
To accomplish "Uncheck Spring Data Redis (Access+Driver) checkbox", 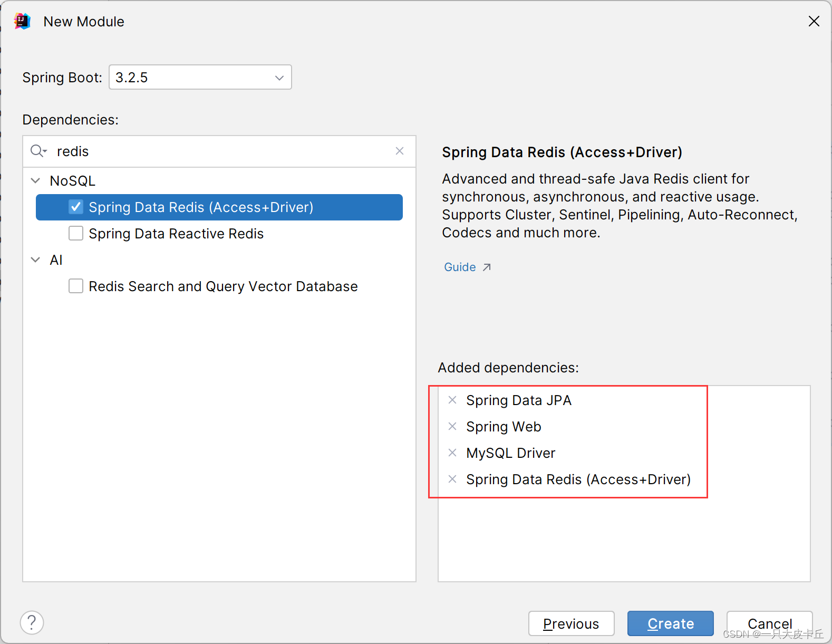I will pos(76,207).
